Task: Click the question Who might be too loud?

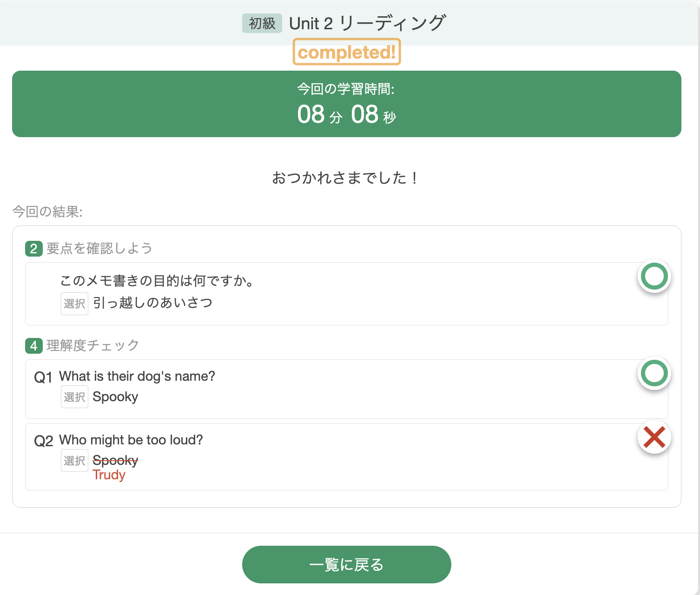Action: tap(131, 440)
